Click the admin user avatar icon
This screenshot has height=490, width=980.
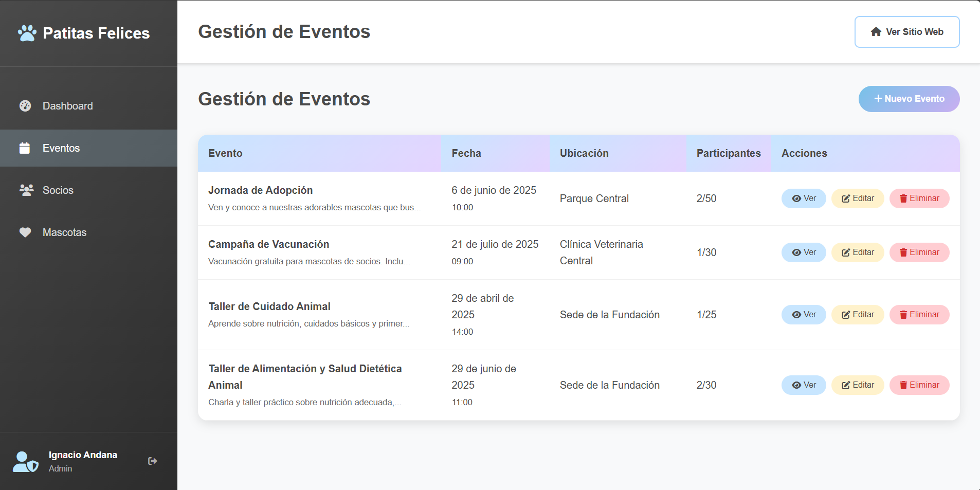25,462
